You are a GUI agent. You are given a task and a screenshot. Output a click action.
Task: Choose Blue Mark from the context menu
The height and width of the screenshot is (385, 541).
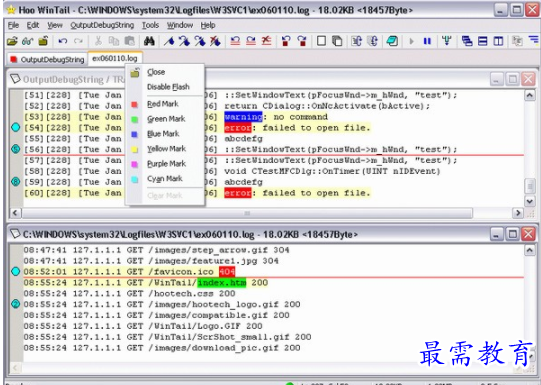163,134
